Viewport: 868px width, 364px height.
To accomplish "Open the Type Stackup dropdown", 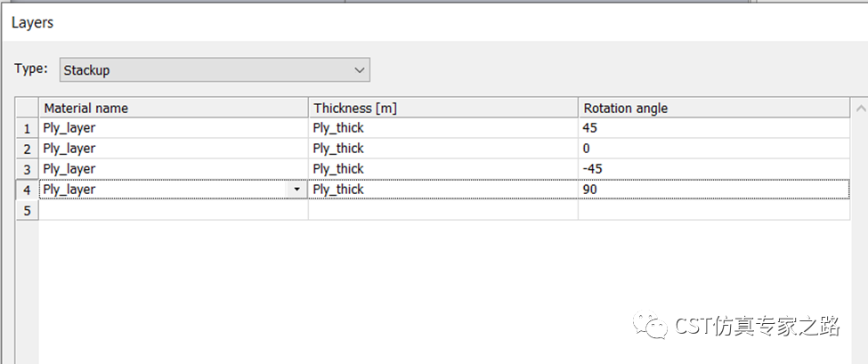I will tap(215, 70).
